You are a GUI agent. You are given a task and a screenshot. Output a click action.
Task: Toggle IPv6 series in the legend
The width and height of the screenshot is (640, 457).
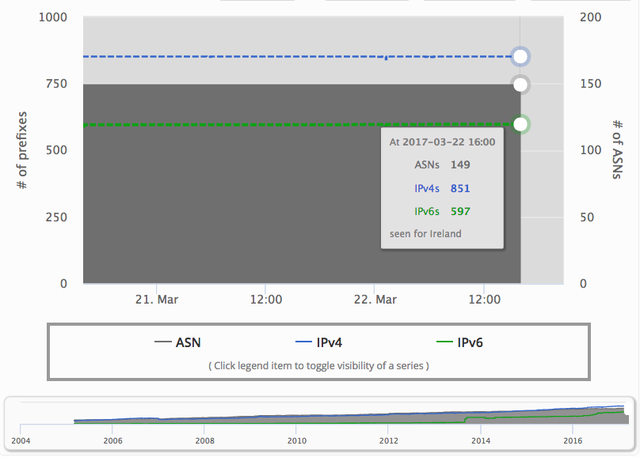pyautogui.click(x=460, y=342)
